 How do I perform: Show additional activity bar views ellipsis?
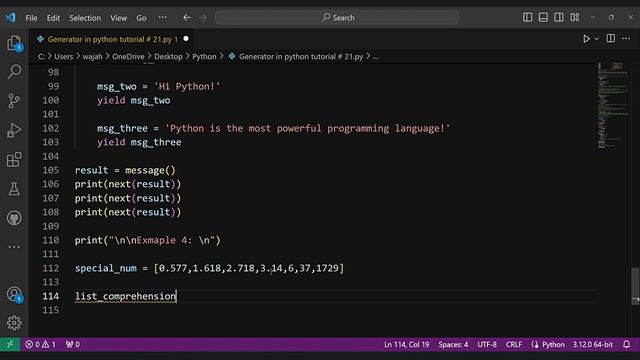pos(14,247)
